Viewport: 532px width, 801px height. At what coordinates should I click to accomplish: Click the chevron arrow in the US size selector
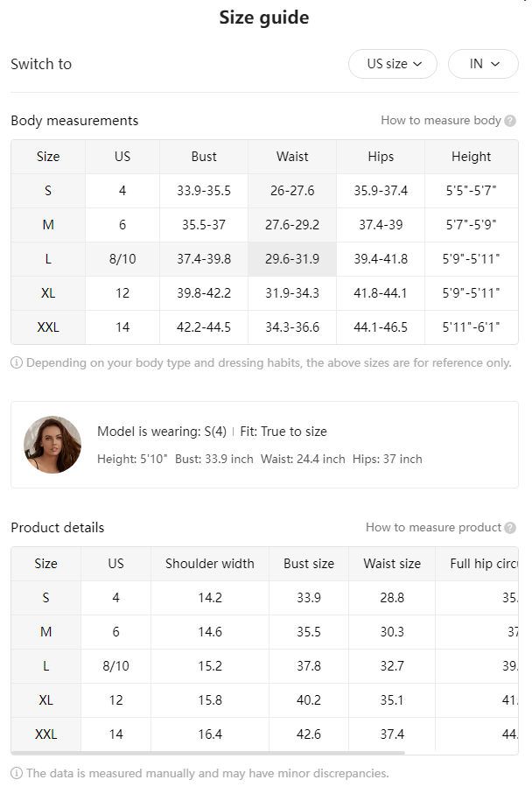(417, 64)
